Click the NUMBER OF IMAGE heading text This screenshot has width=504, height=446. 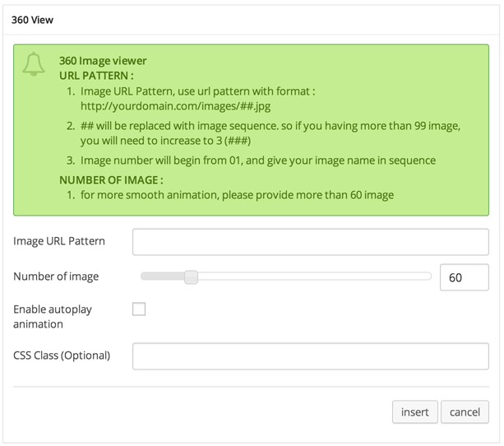[x=111, y=179]
